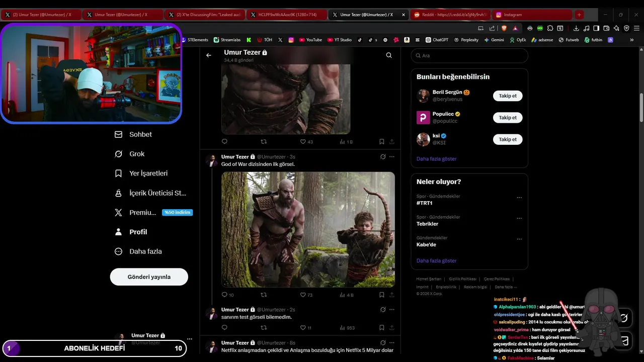Open Grok icon on the 3s tweet
The width and height of the screenshot is (644, 362).
click(x=383, y=157)
